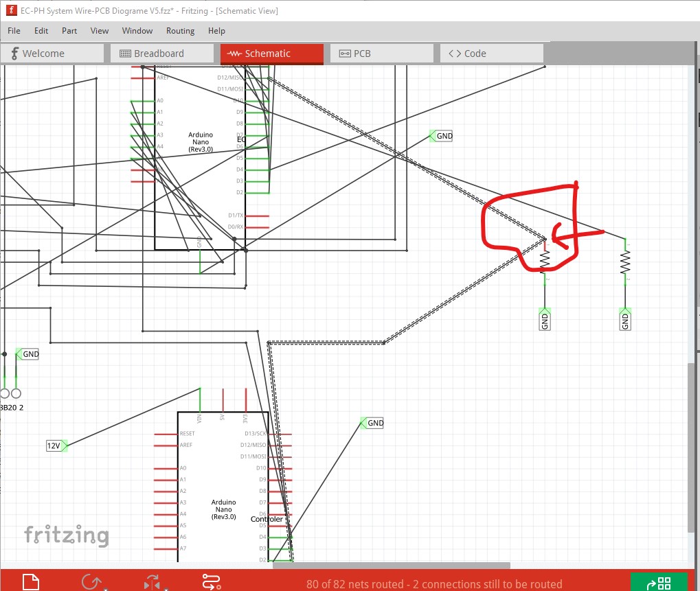The image size is (700, 591).
Task: Open the Routing menu
Action: point(180,31)
